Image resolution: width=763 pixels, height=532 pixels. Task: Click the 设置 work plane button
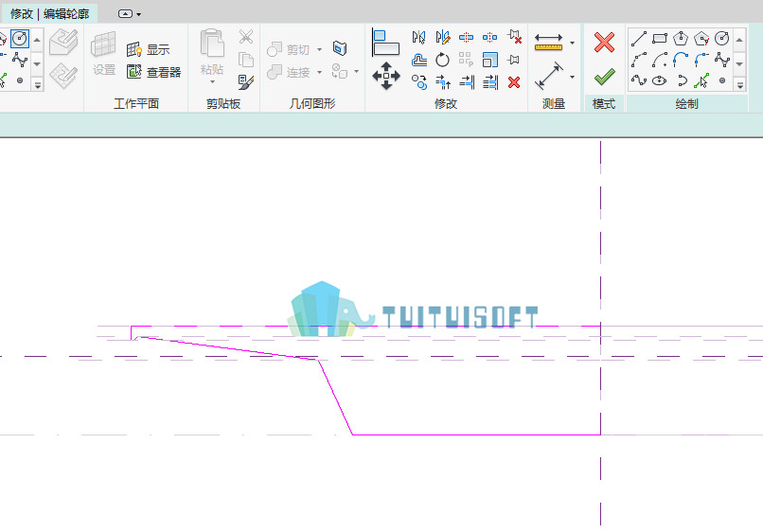coord(103,54)
